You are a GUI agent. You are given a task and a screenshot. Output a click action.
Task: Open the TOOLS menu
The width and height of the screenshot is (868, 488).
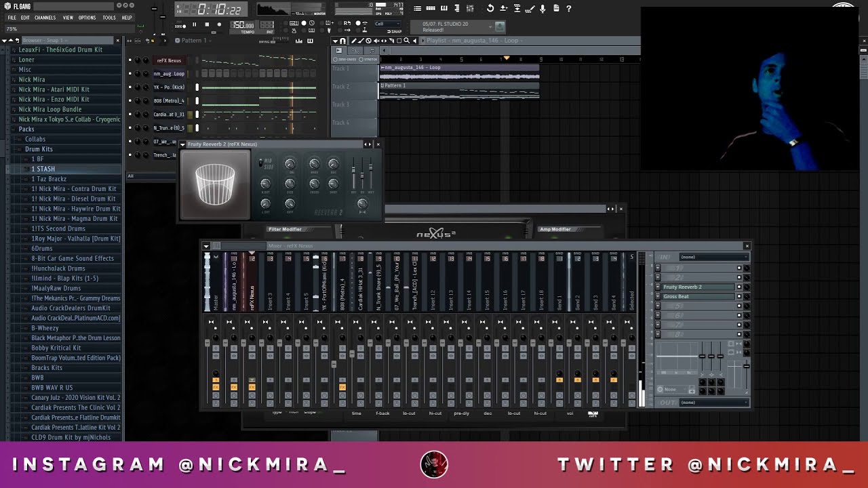pyautogui.click(x=108, y=18)
